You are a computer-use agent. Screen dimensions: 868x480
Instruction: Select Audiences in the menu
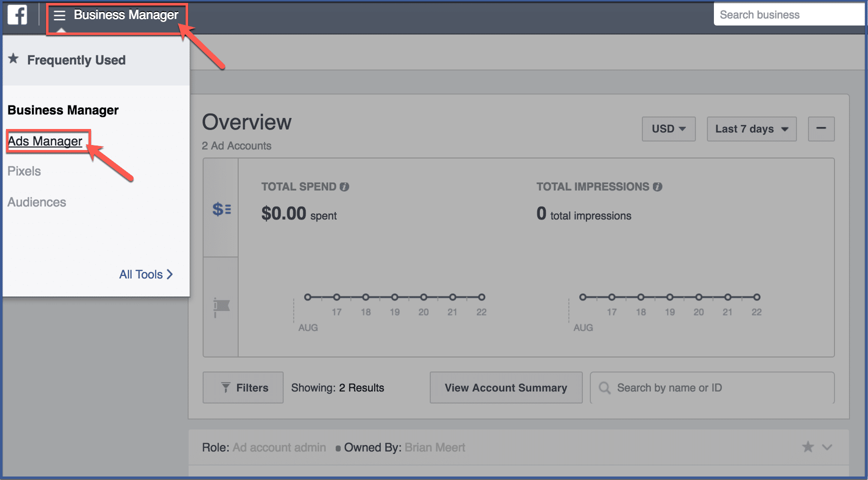click(37, 202)
